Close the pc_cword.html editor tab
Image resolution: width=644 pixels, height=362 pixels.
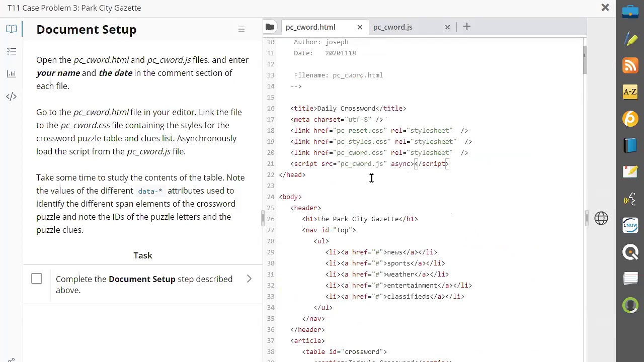point(360,27)
